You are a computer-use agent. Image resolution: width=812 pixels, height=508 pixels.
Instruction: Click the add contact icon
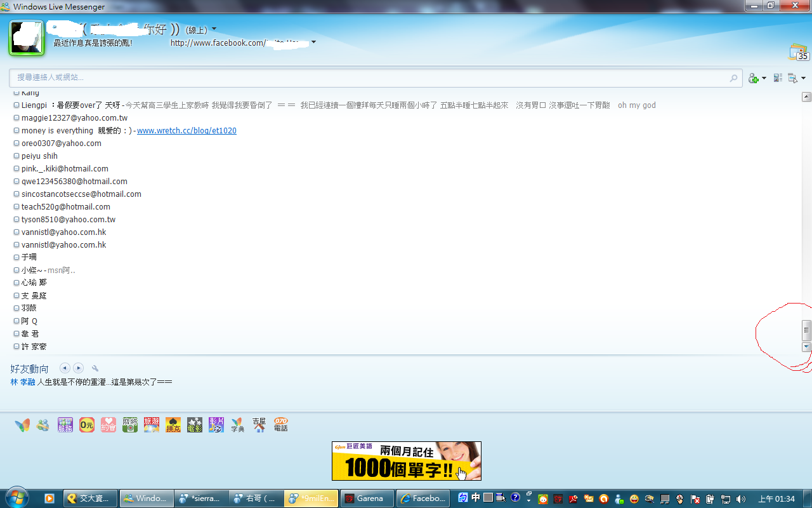pyautogui.click(x=753, y=78)
